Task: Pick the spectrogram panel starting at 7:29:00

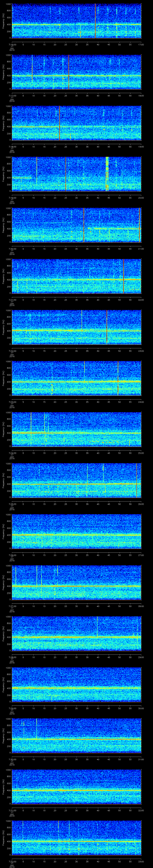Action: pos(77,685)
